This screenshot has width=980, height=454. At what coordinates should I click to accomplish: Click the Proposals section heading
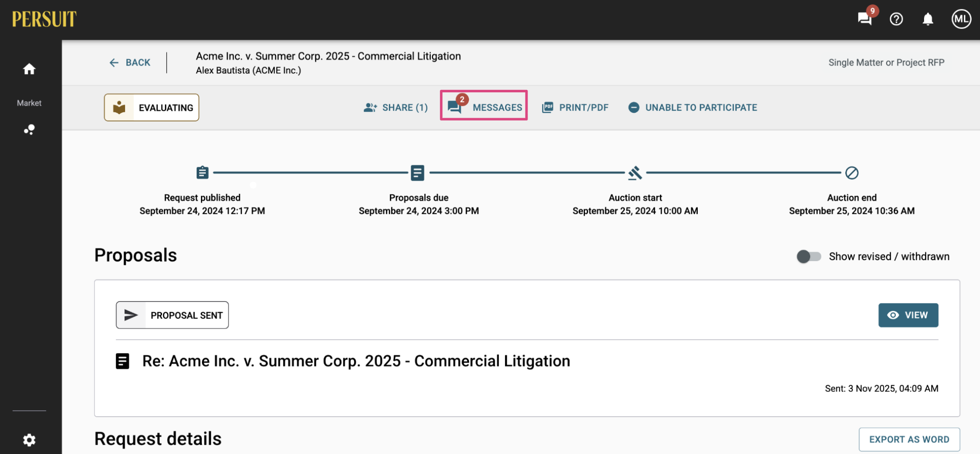coord(136,256)
